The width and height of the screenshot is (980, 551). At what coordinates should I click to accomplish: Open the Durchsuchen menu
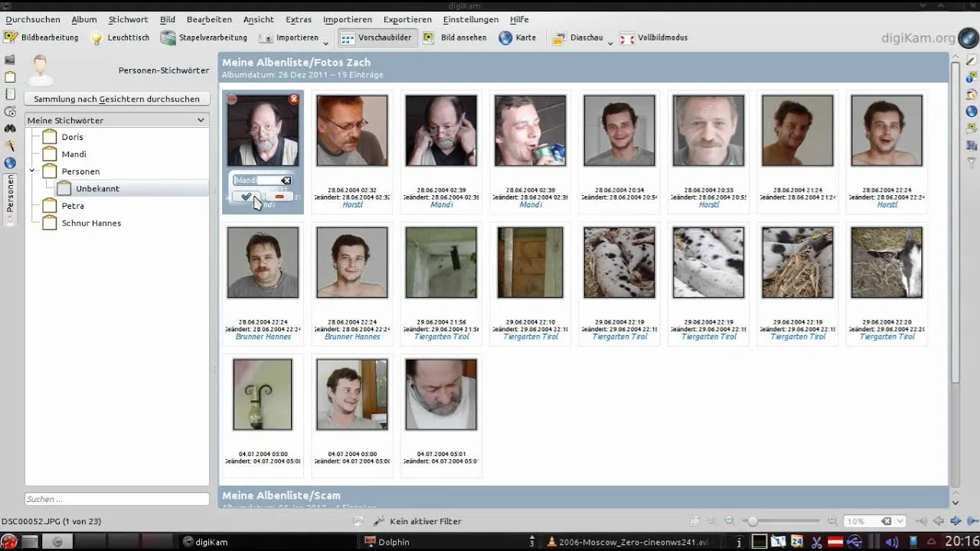(x=33, y=19)
